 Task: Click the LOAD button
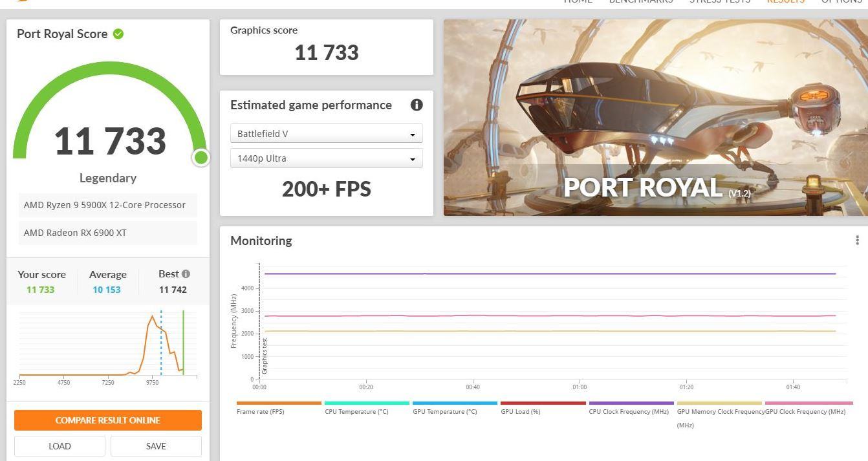pos(60,446)
